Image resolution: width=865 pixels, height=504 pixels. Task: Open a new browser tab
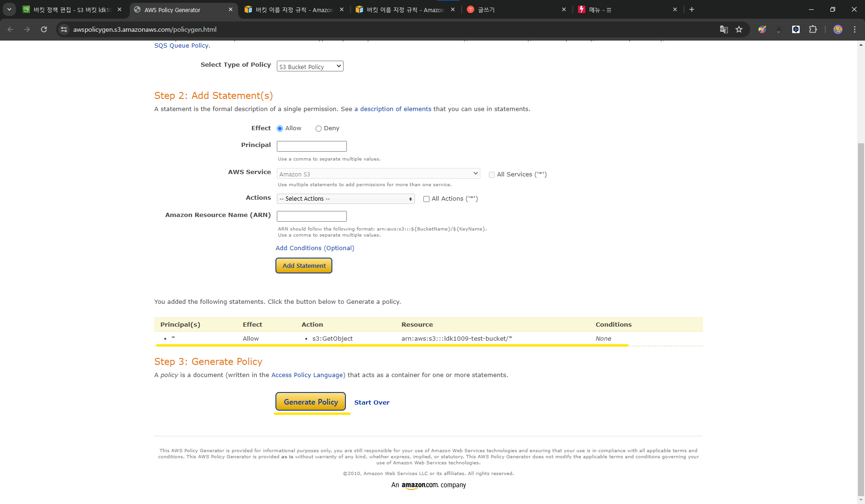692,9
